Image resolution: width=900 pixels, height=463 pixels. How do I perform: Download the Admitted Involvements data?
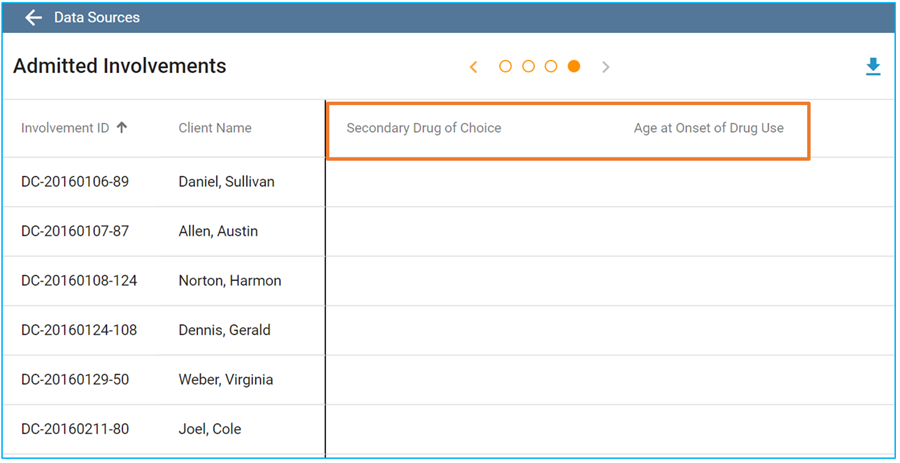tap(873, 67)
